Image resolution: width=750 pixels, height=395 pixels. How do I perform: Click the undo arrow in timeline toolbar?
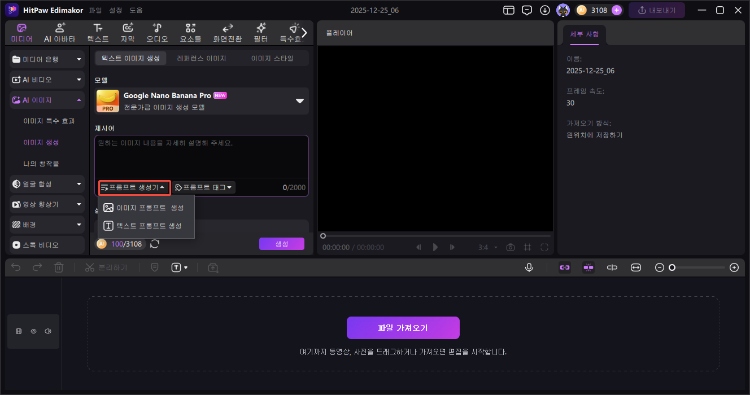pos(16,267)
